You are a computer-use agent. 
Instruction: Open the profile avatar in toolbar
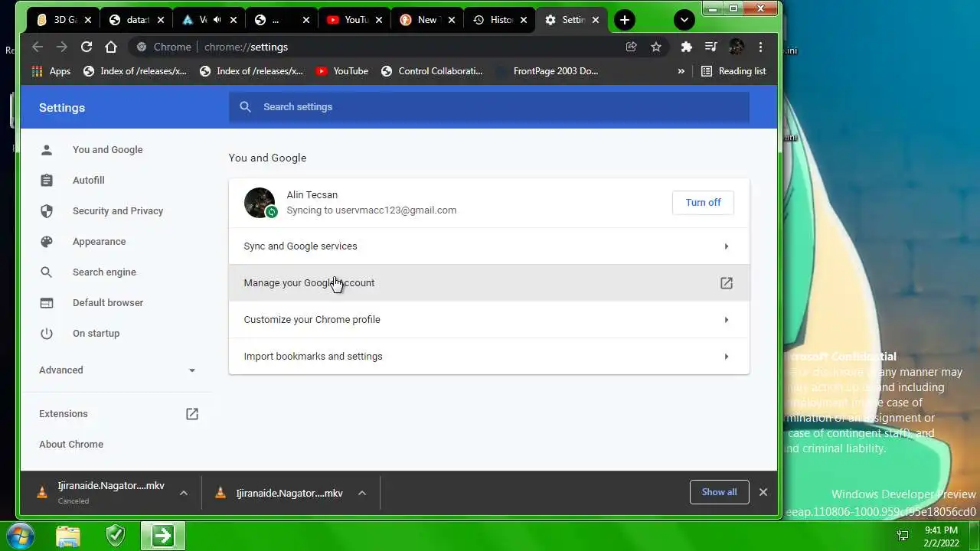click(x=736, y=47)
